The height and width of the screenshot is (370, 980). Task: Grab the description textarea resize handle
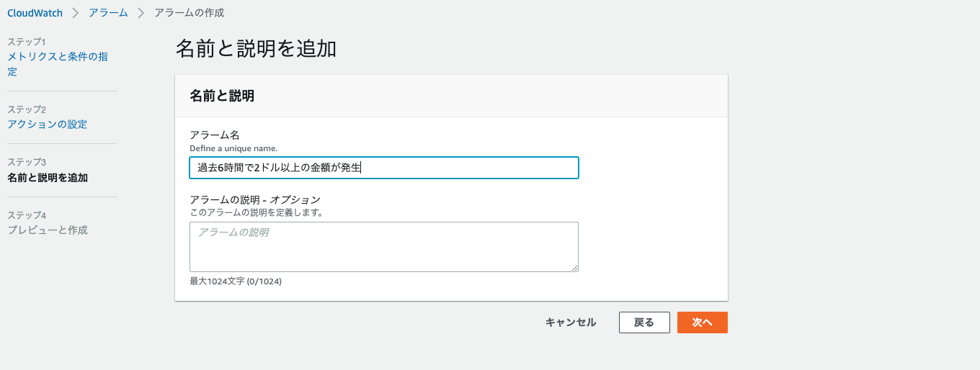coord(574,268)
